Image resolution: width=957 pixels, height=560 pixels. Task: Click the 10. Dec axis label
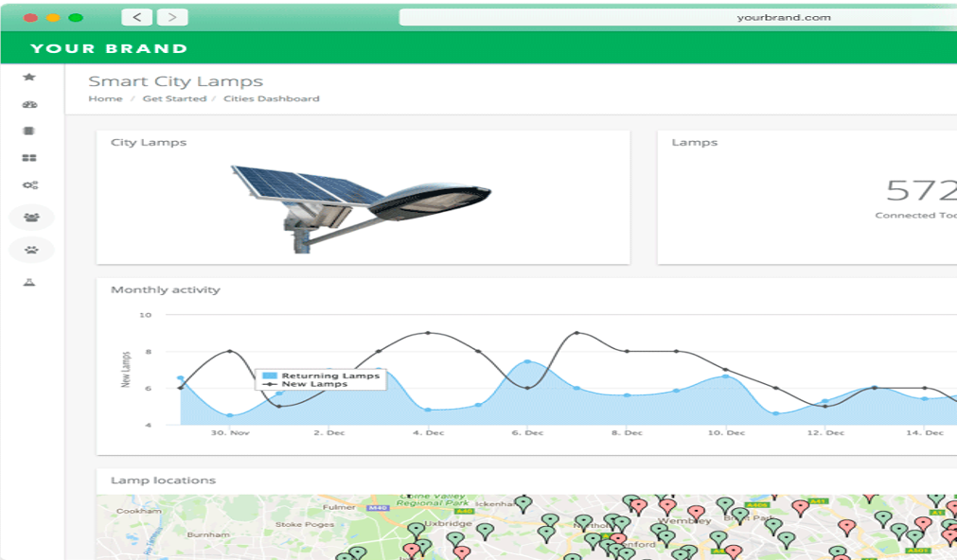(x=726, y=432)
